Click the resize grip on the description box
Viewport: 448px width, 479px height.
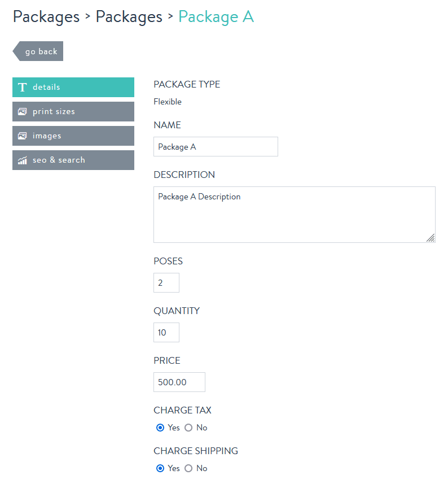pyautogui.click(x=432, y=239)
